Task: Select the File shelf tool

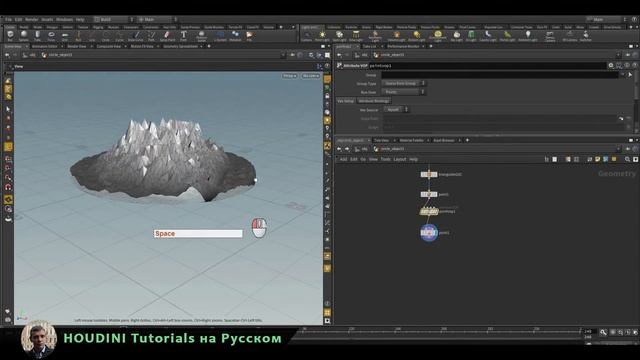Action: point(249,36)
